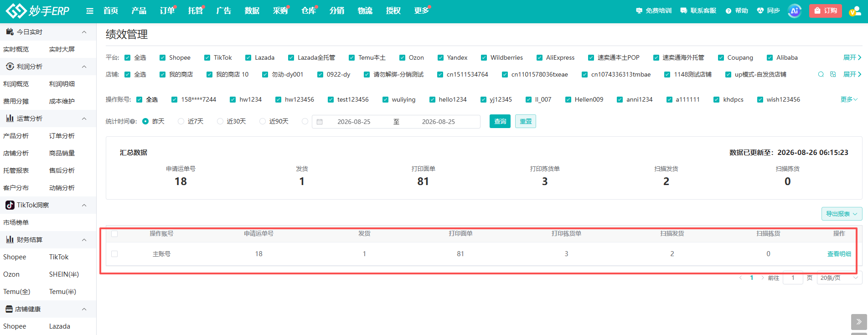The image size is (868, 335).
Task: Uncheck the Ozon platform checkbox
Action: 402,57
